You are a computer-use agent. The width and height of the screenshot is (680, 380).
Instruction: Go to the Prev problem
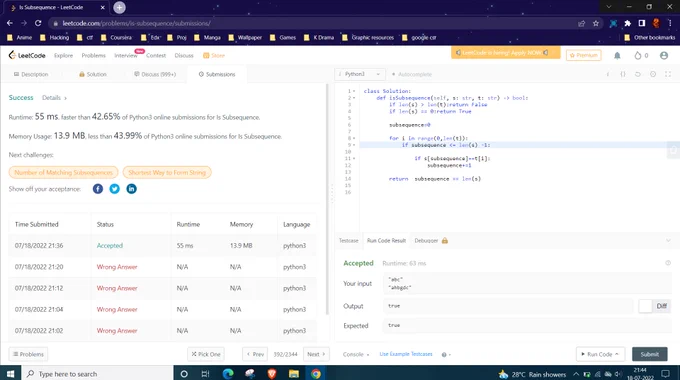click(255, 354)
